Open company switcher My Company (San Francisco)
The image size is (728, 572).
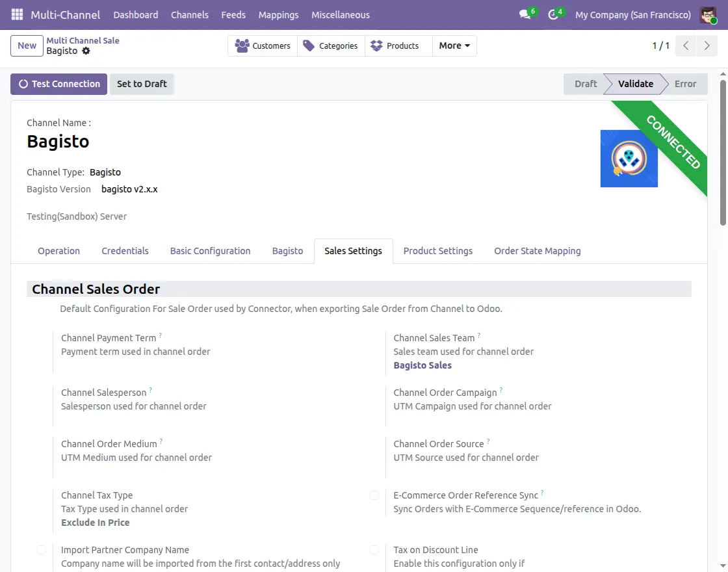pos(633,15)
